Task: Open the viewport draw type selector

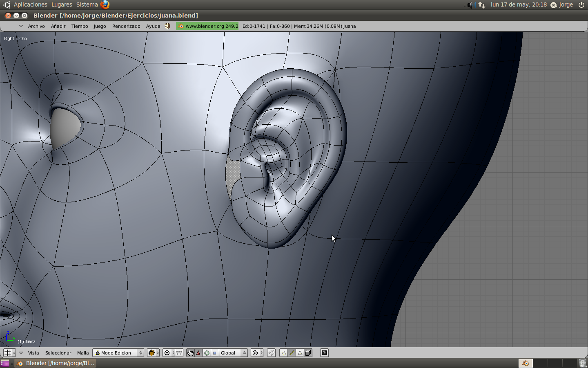Action: [x=153, y=353]
